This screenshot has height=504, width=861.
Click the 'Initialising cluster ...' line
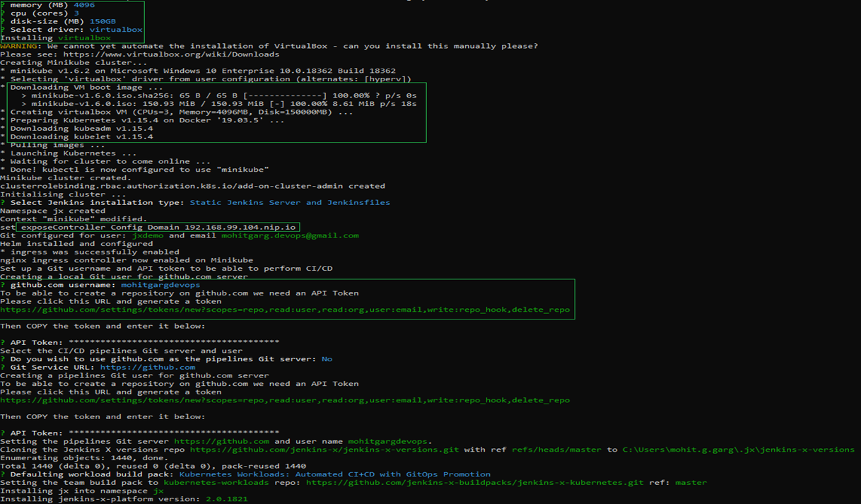click(x=63, y=194)
